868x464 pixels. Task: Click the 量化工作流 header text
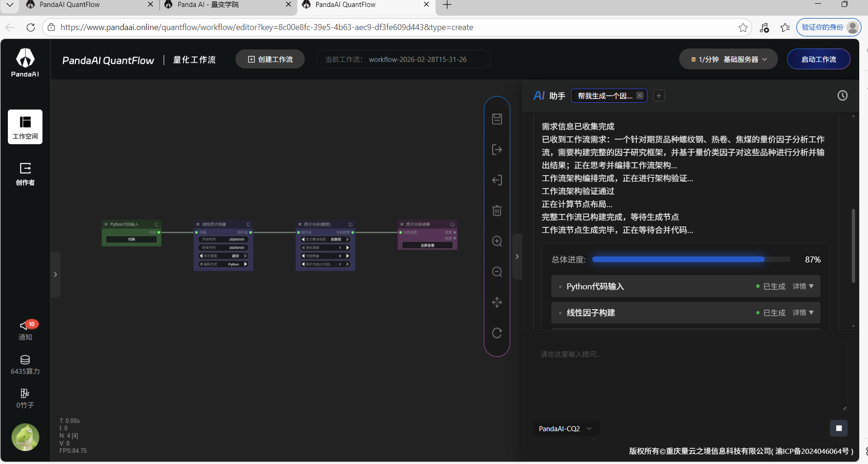[x=194, y=60]
